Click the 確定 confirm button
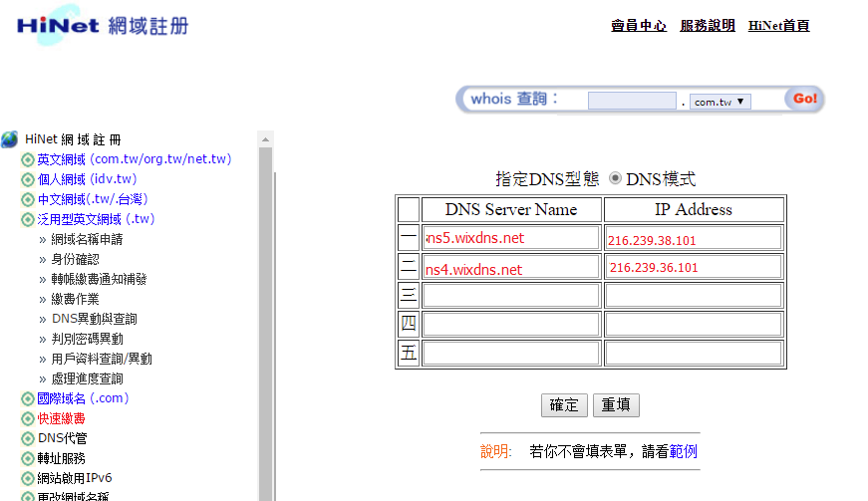Screen dimensions: 868x501 click(x=564, y=405)
